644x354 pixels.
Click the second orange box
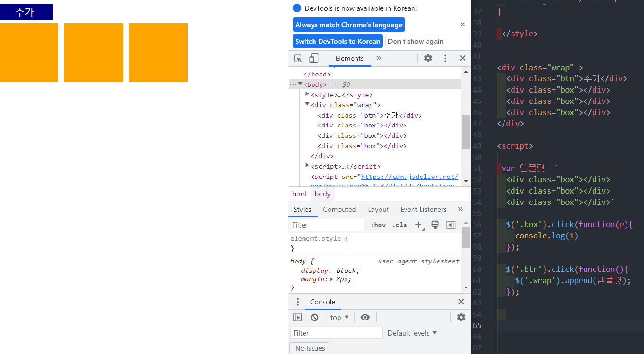tap(93, 52)
